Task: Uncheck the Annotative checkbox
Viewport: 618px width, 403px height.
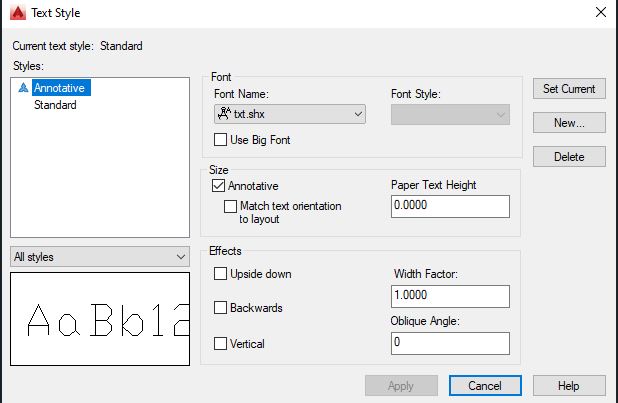Action: click(218, 186)
